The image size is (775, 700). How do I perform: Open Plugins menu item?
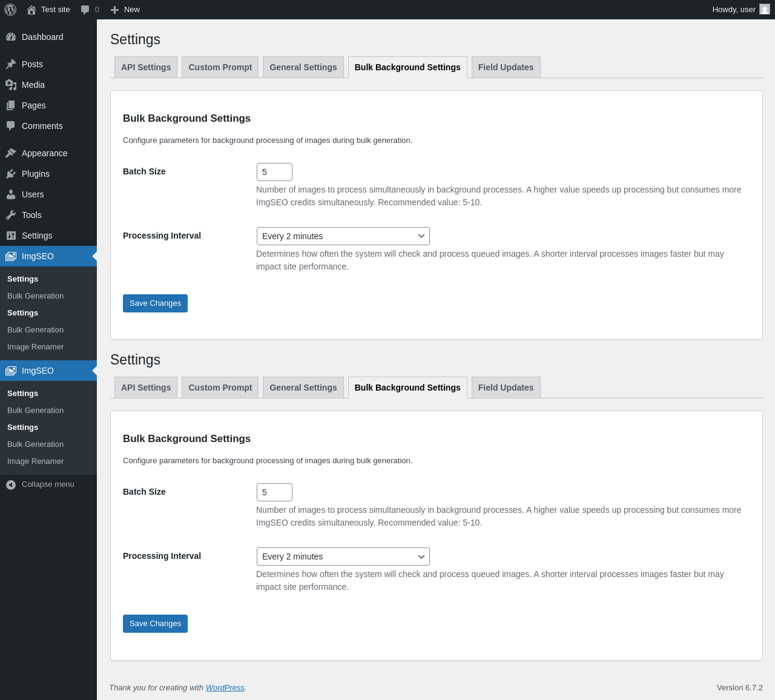48,174
